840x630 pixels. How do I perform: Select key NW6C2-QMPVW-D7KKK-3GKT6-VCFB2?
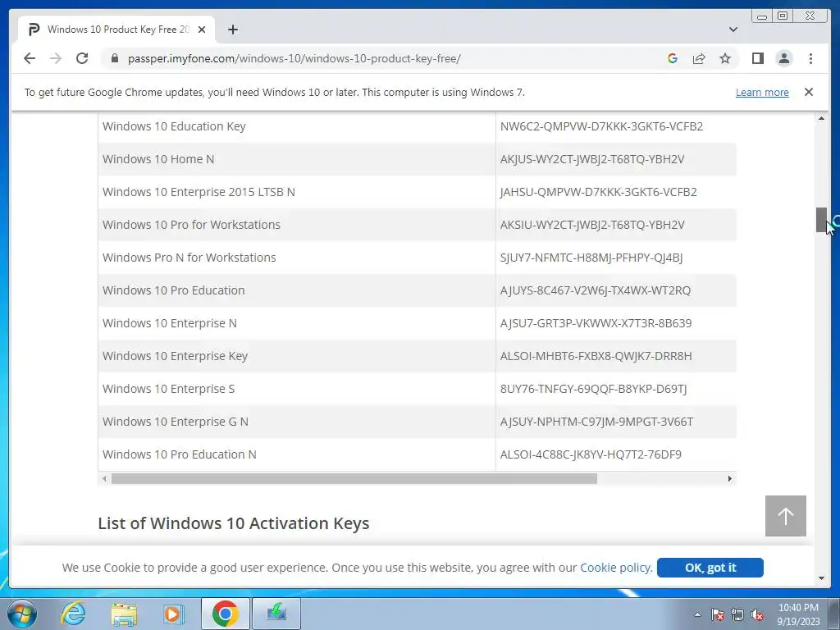[x=601, y=126]
